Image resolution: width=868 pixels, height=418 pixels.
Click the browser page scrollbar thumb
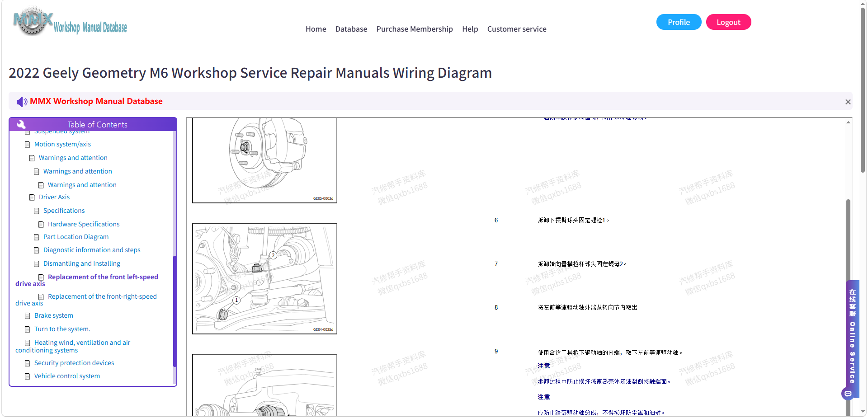tap(863, 90)
